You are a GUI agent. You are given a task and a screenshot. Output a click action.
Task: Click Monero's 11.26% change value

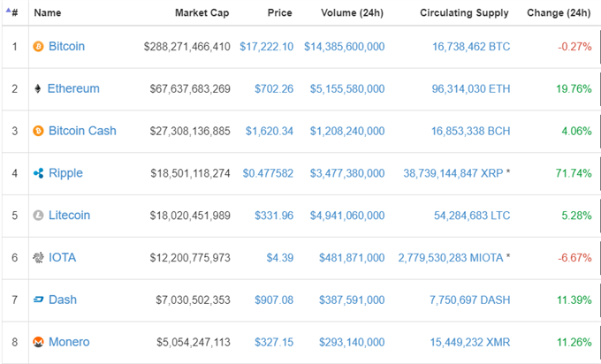[574, 342]
